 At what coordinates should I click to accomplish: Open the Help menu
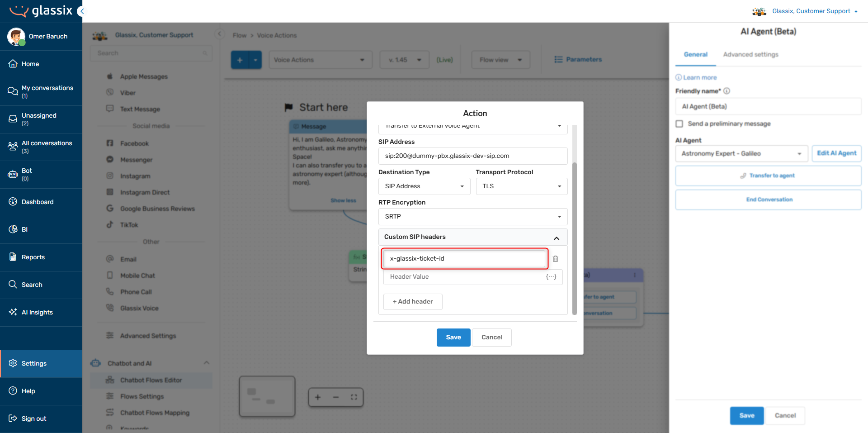(41, 391)
